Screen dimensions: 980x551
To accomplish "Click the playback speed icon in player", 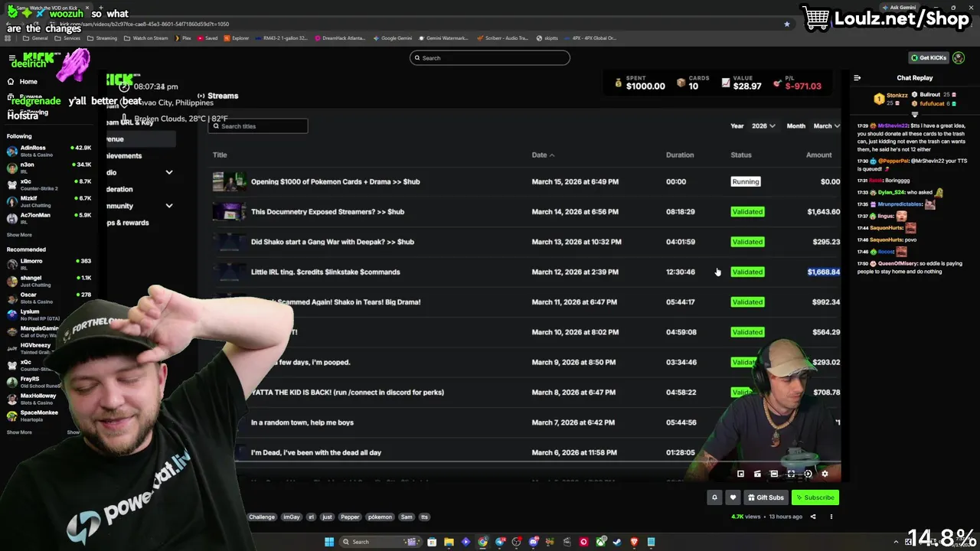I will (x=808, y=474).
